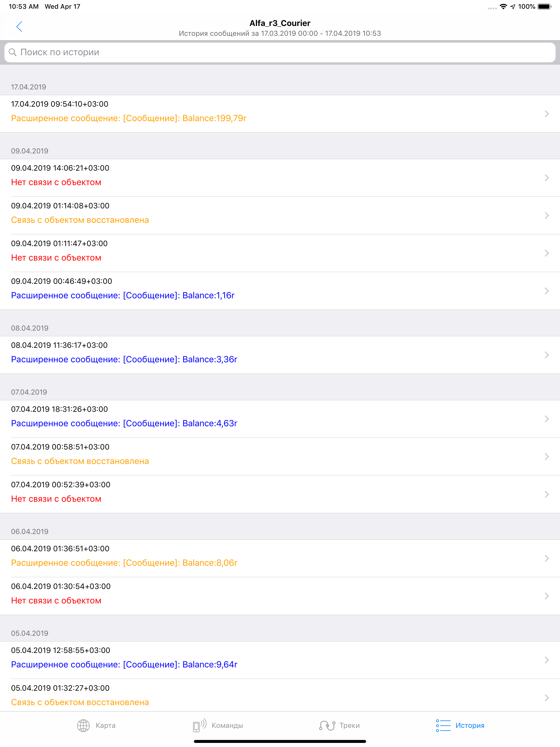Open 'Нет связи с объектом' at 01:11:47
The image size is (560, 747).
click(x=56, y=258)
